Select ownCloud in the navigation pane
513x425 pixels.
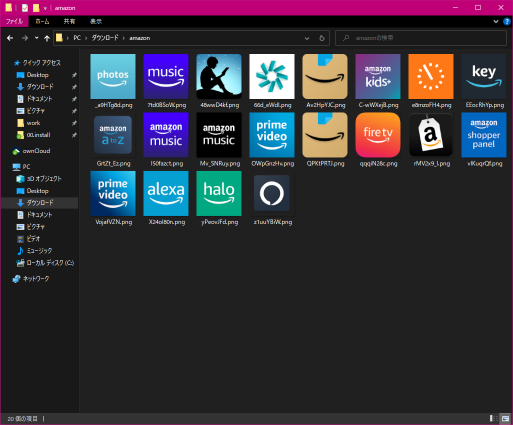[x=36, y=151]
